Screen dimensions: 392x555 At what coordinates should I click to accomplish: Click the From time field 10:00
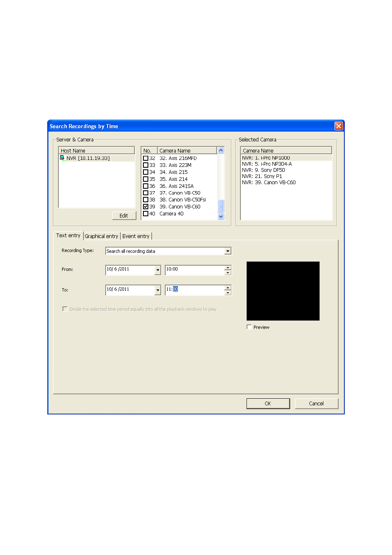coord(195,270)
